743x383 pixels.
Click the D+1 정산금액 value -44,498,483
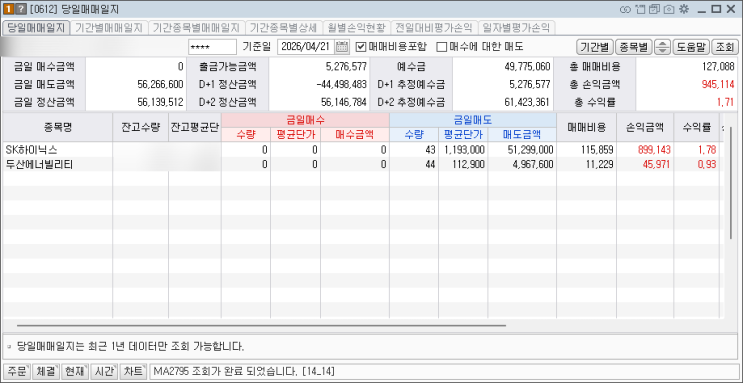pos(341,84)
